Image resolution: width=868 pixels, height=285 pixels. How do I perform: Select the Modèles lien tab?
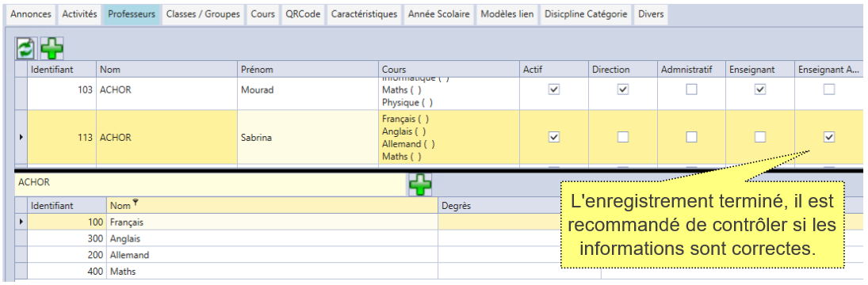(x=507, y=14)
